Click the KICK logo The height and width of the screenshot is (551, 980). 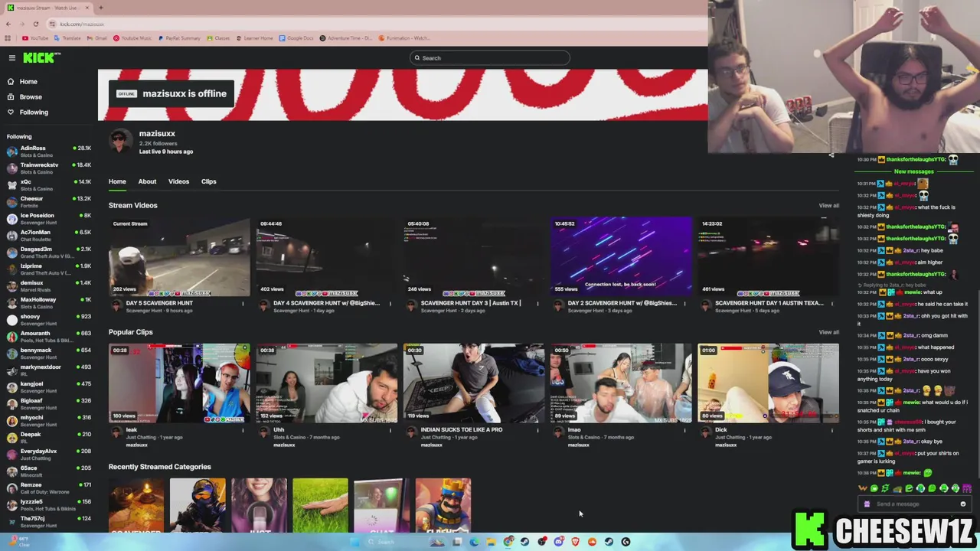[41, 57]
